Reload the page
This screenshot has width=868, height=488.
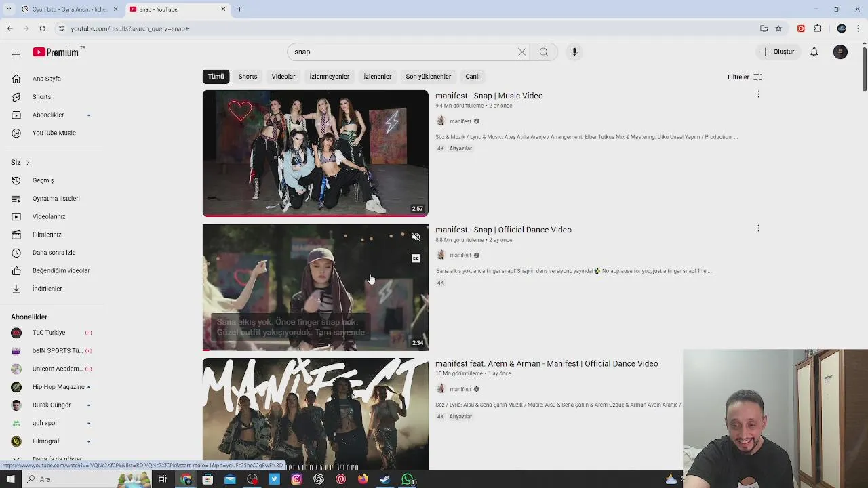pyautogui.click(x=42, y=28)
